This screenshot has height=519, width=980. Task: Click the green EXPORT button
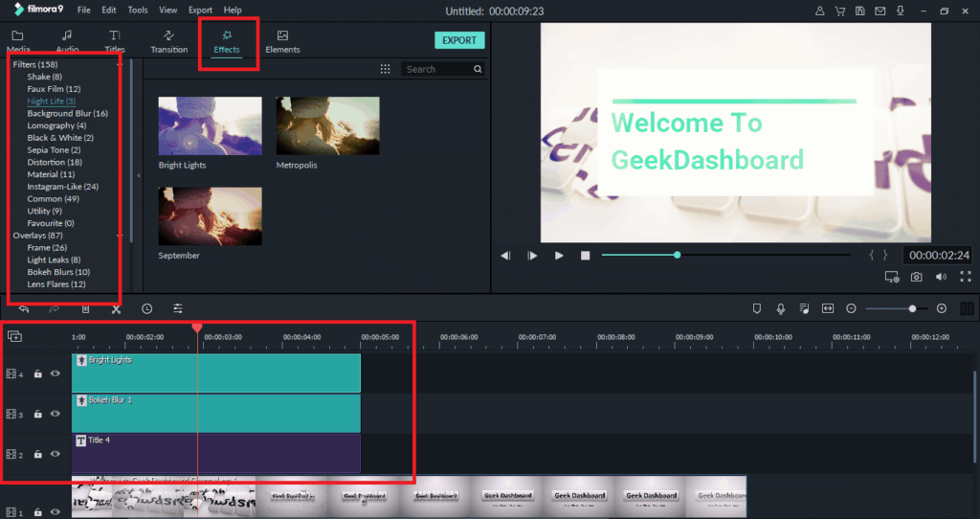click(x=459, y=40)
